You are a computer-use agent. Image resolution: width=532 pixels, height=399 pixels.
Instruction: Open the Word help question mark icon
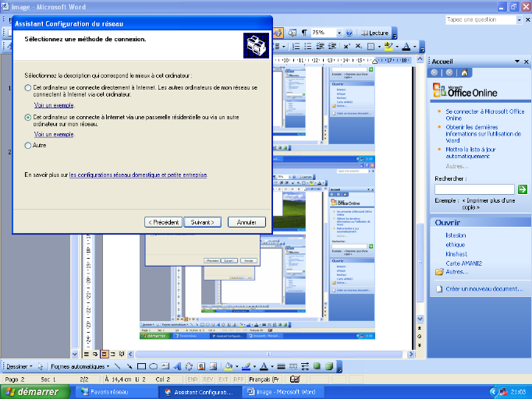click(349, 33)
